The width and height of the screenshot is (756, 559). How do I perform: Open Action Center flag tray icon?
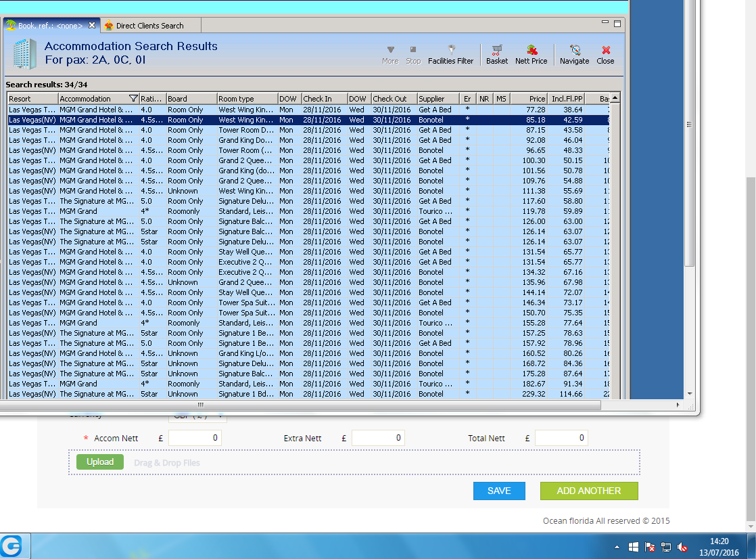(649, 547)
